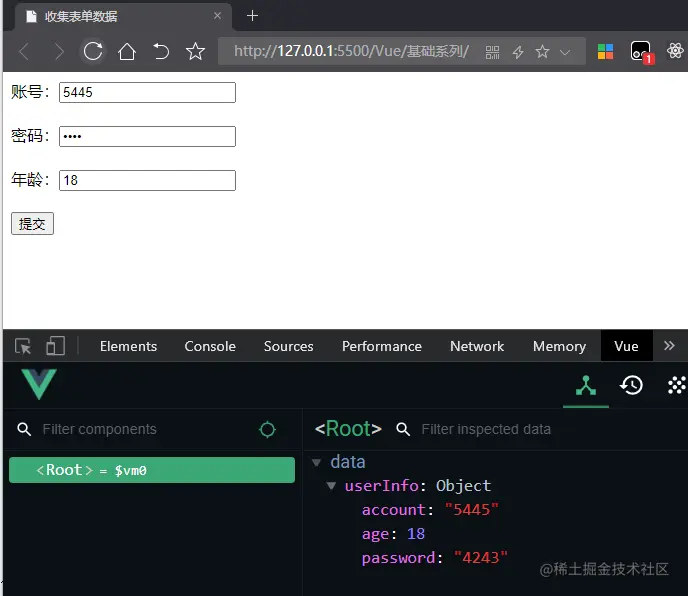The width and height of the screenshot is (688, 596).
Task: Click the Filter components search field
Action: (x=145, y=429)
